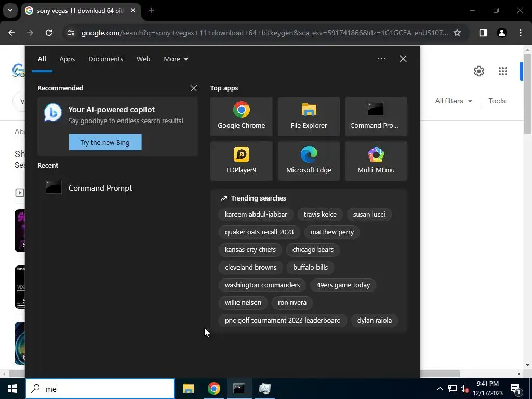Switch to Command Prompt taskbar icon
Viewport: 532px width, 399px height.
(x=239, y=389)
